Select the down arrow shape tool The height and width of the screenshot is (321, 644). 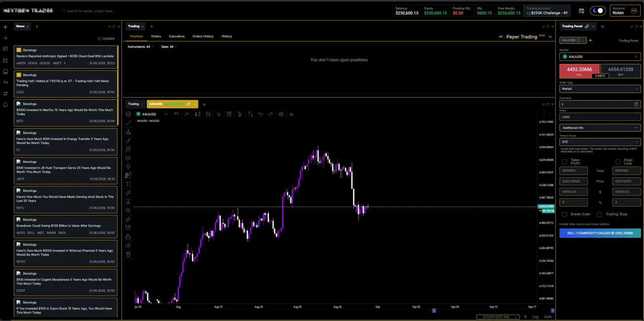click(128, 166)
